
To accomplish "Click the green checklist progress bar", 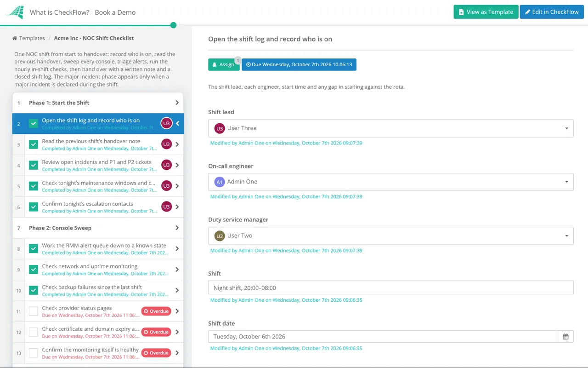I will [x=87, y=25].
